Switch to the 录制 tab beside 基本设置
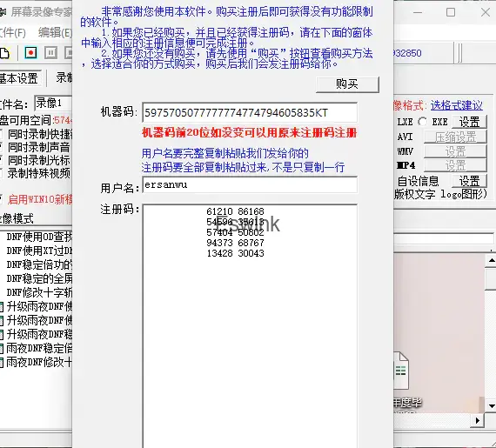 64,77
